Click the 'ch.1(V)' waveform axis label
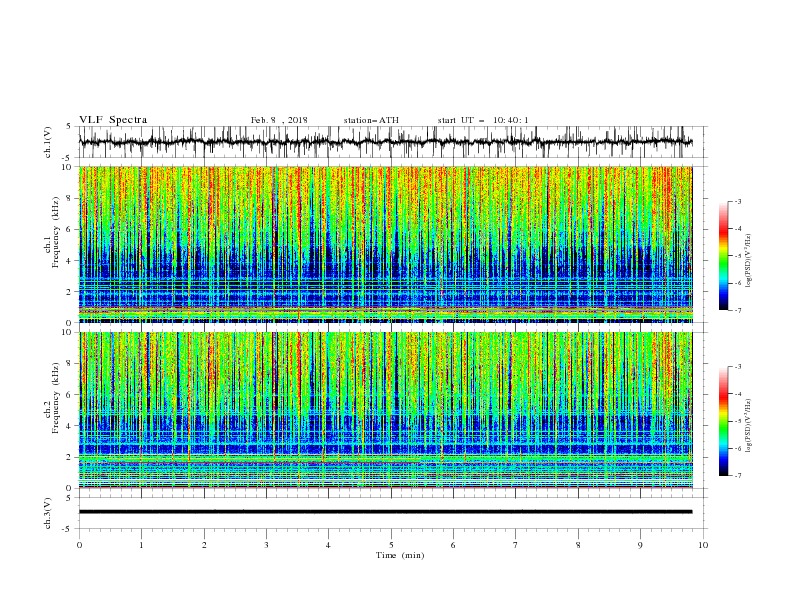792x612 pixels. pyautogui.click(x=48, y=142)
